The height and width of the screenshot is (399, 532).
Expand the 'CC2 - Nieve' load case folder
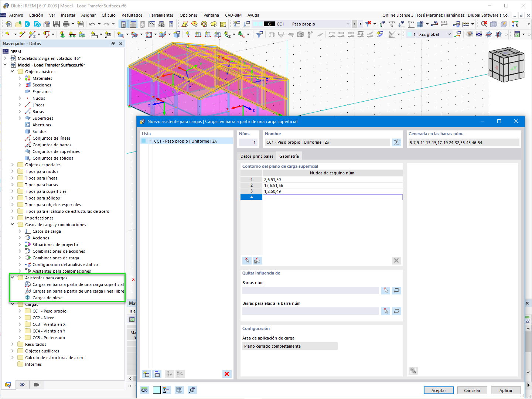(x=20, y=317)
